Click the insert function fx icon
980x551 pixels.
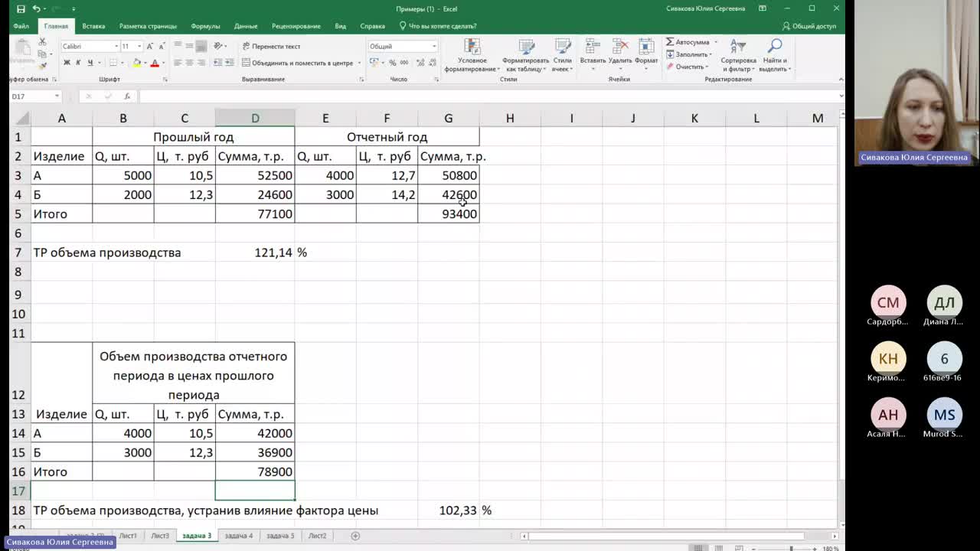point(127,96)
